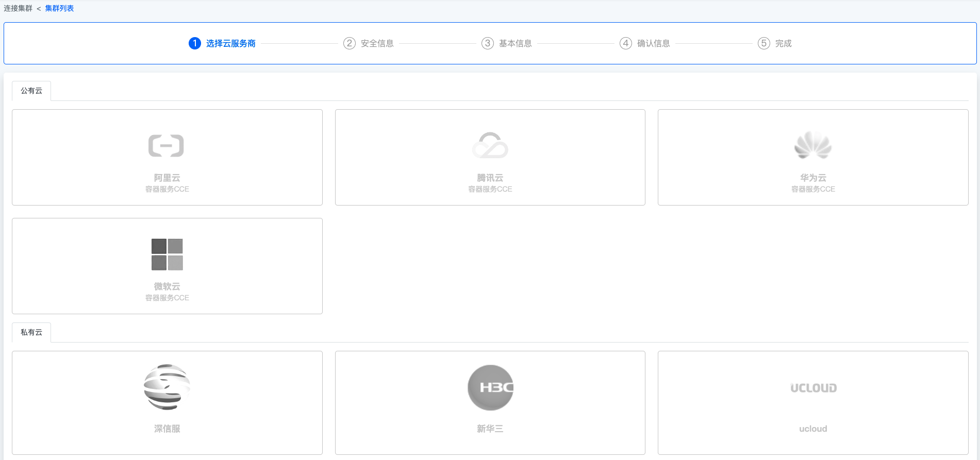Select the 选择云服务商 step label

tap(231, 43)
